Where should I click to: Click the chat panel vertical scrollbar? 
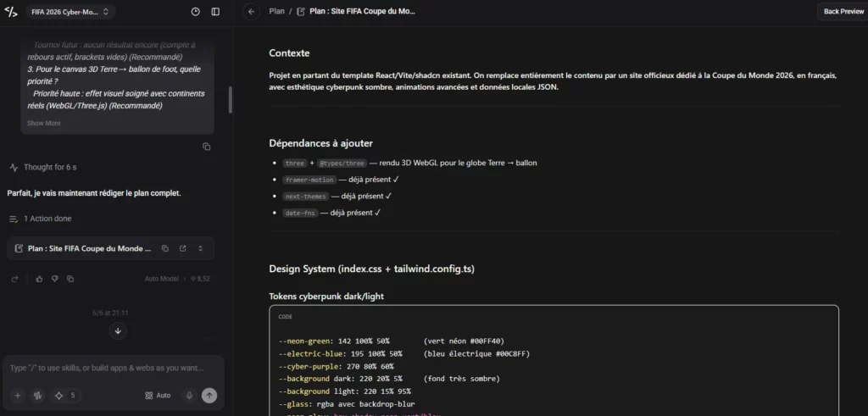(x=231, y=100)
